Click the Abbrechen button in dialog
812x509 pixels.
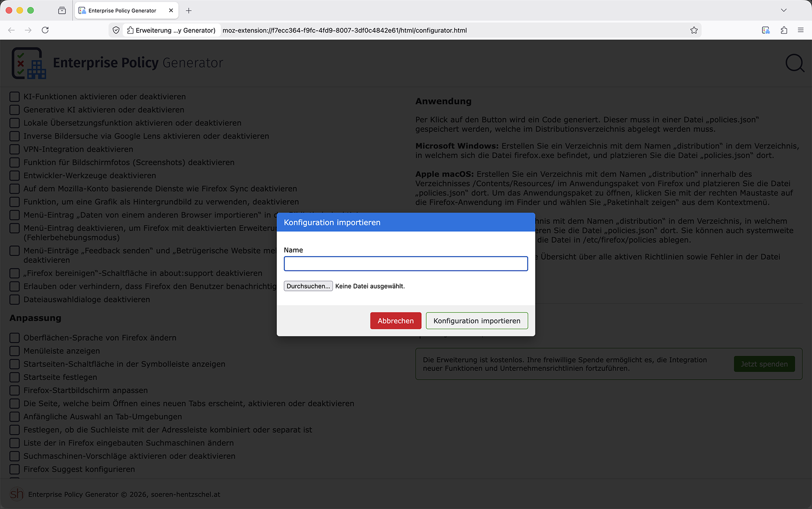click(x=395, y=321)
